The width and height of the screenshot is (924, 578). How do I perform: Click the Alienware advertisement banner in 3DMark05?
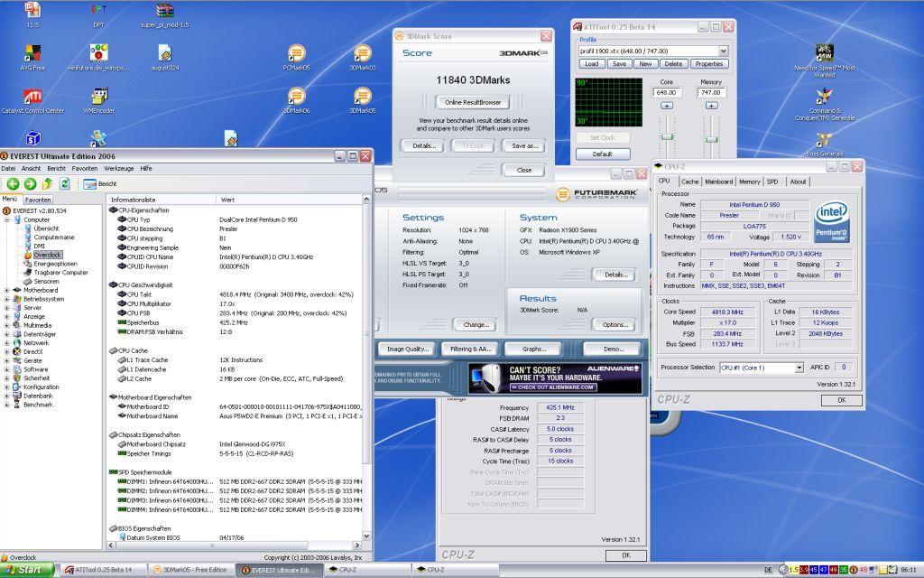pyautogui.click(x=555, y=378)
